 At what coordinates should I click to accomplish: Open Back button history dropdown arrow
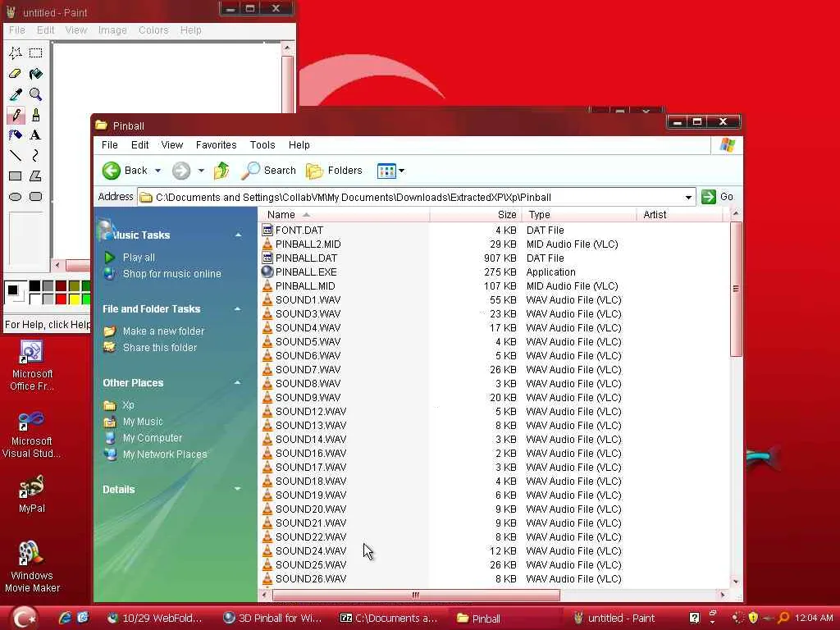[x=157, y=171]
